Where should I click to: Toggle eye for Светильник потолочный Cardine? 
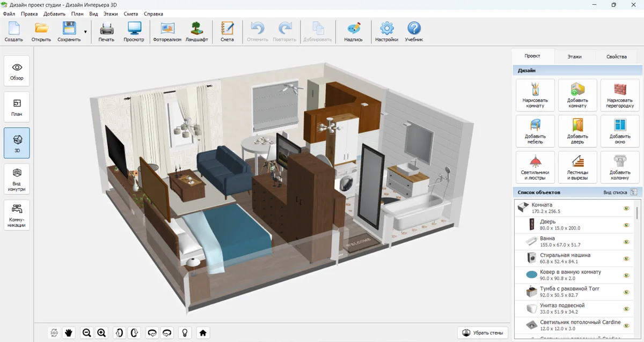626,325
